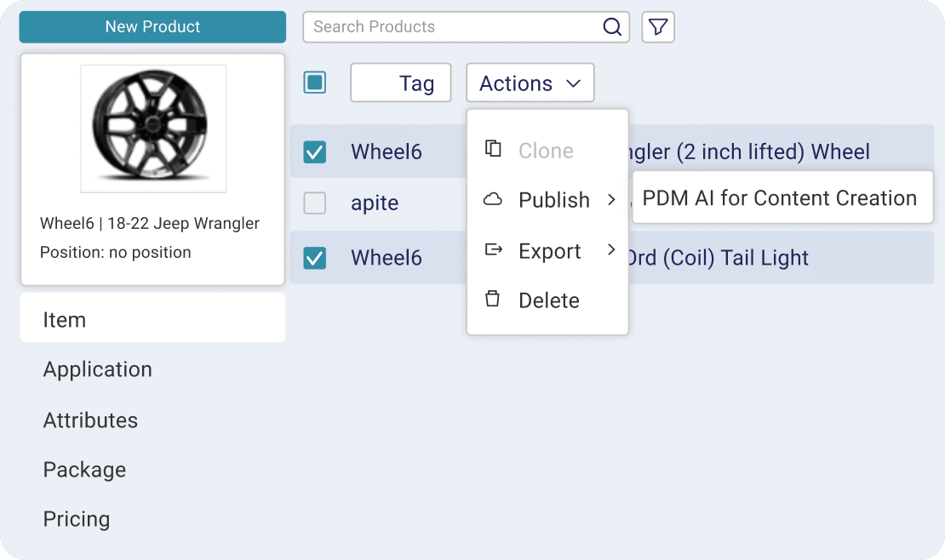The width and height of the screenshot is (945, 560).
Task: Click the New Product button
Action: 152,27
